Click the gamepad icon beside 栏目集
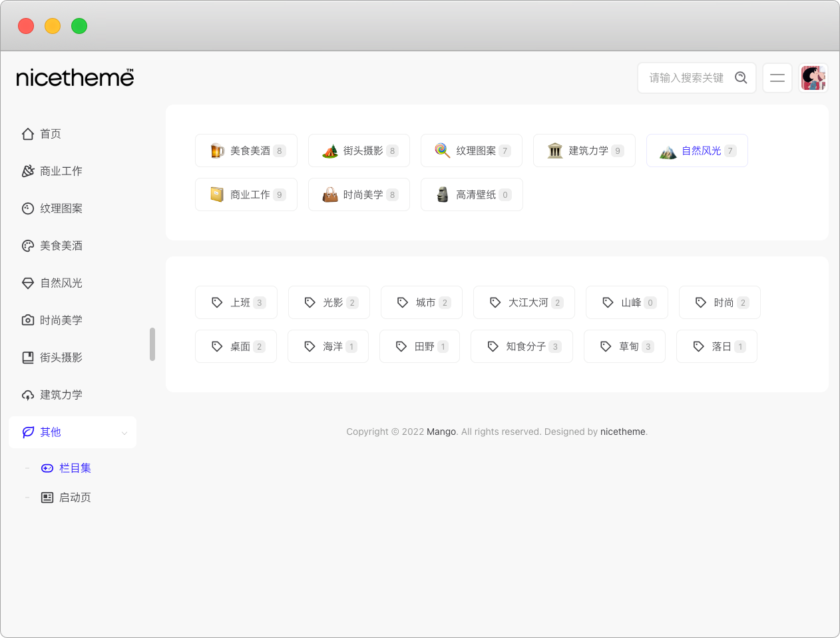 coord(47,468)
